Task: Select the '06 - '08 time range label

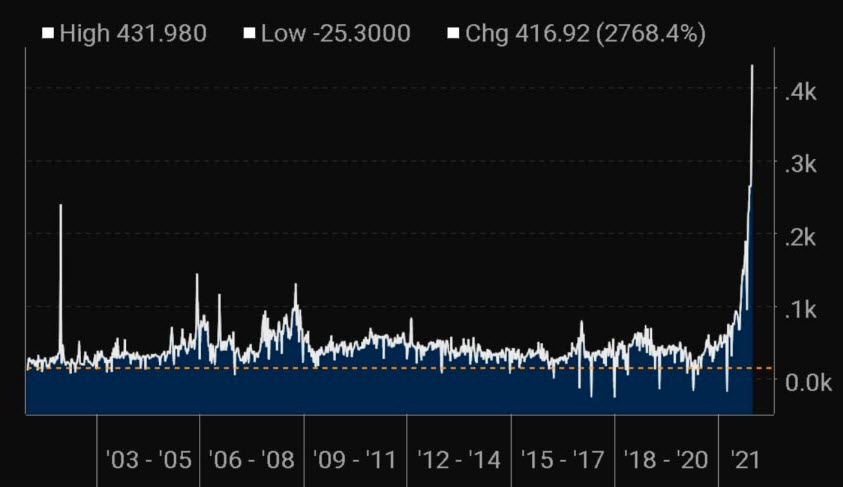Action: pyautogui.click(x=252, y=460)
